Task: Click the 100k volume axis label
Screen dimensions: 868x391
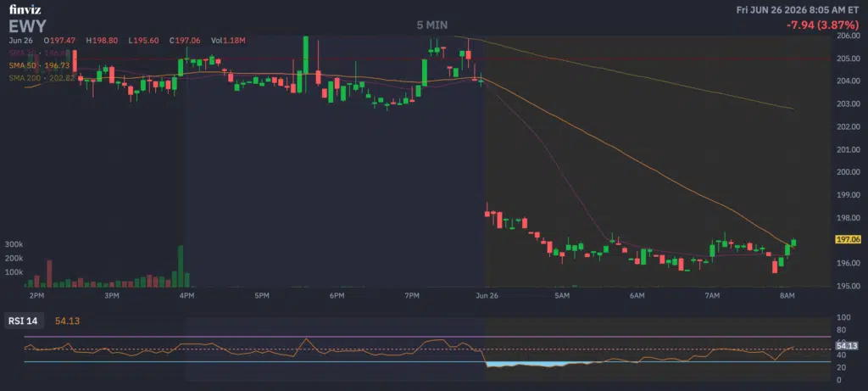Action: 13,272
